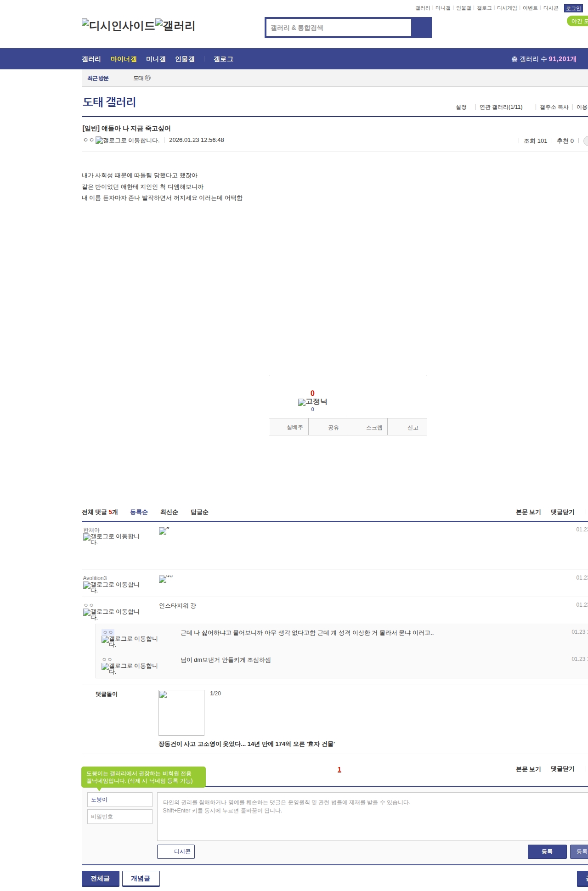588x891 pixels.
Task: Expand the 연관 갤러리(1/11) list
Action: pyautogui.click(x=501, y=107)
